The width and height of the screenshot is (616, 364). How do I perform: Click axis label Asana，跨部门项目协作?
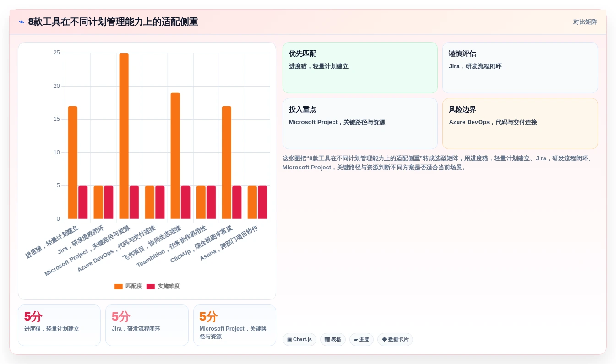pyautogui.click(x=229, y=243)
